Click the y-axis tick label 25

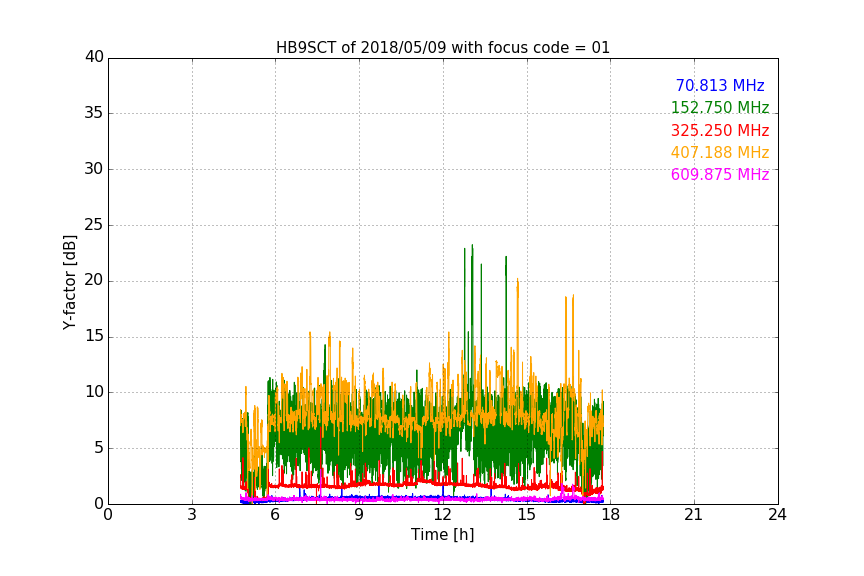94,224
